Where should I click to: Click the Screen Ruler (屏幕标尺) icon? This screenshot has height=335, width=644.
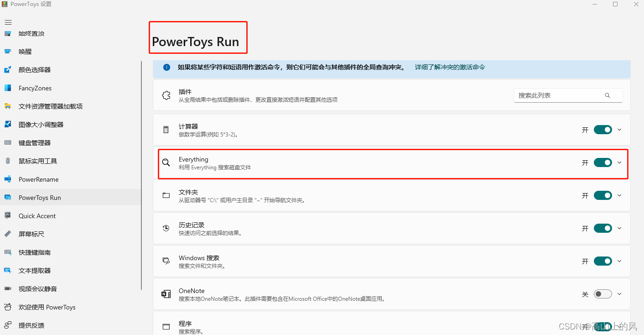[x=8, y=234]
